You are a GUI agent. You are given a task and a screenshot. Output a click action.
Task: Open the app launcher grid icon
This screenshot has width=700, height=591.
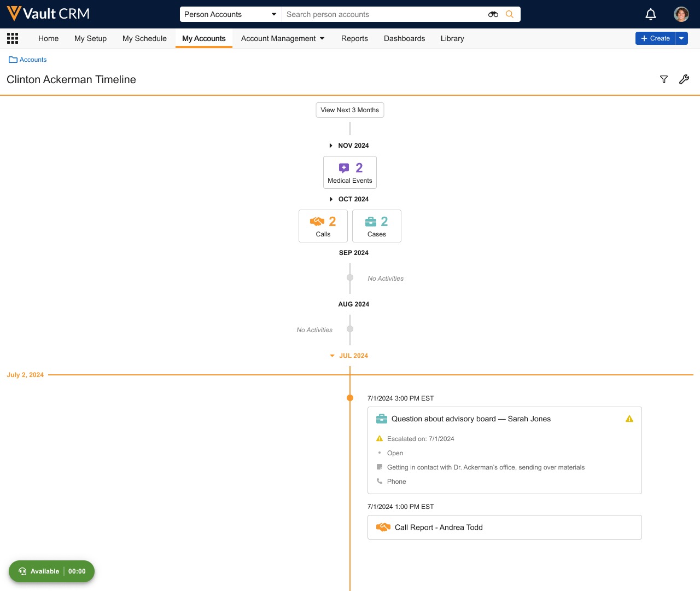(13, 38)
